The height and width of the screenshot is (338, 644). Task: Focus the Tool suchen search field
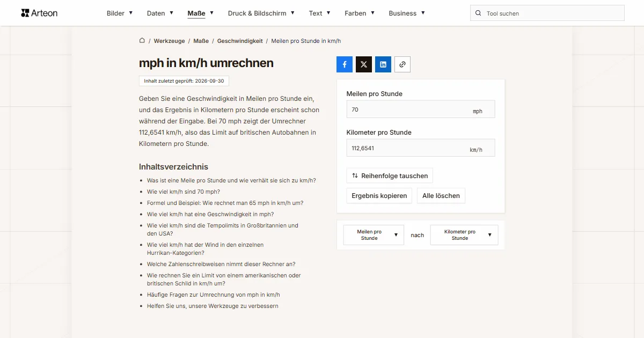tap(547, 13)
